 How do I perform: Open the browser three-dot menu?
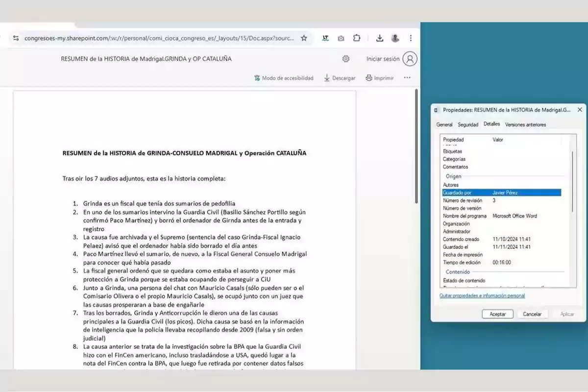(x=411, y=38)
